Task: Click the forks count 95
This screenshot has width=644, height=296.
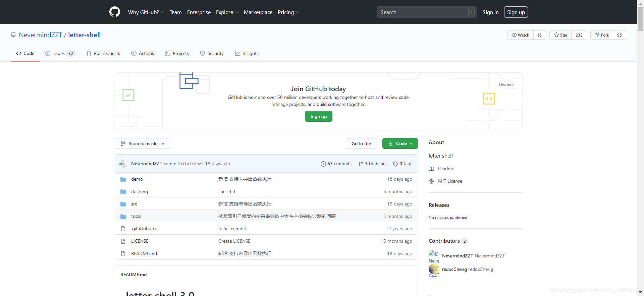Action: coord(620,35)
